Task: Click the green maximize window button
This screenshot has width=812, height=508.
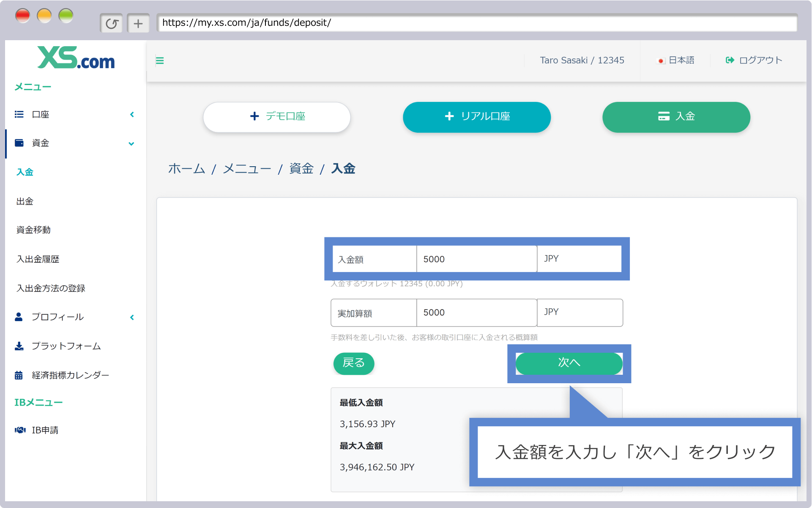Action: point(66,16)
